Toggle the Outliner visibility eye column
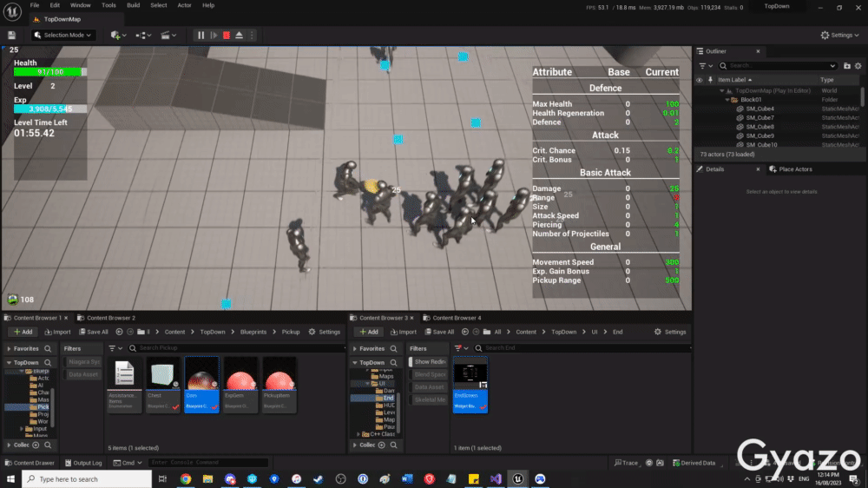Image resolution: width=868 pixels, height=488 pixels. coord(700,80)
